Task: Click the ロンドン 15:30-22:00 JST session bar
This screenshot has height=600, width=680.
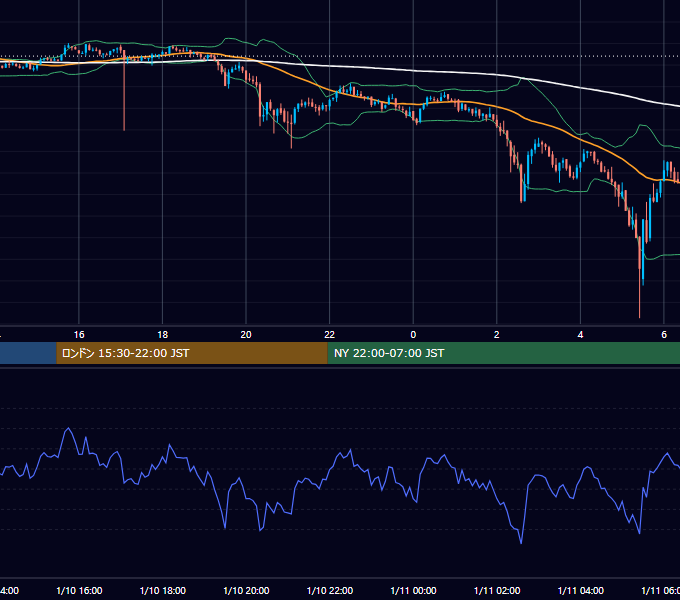Action: point(192,353)
